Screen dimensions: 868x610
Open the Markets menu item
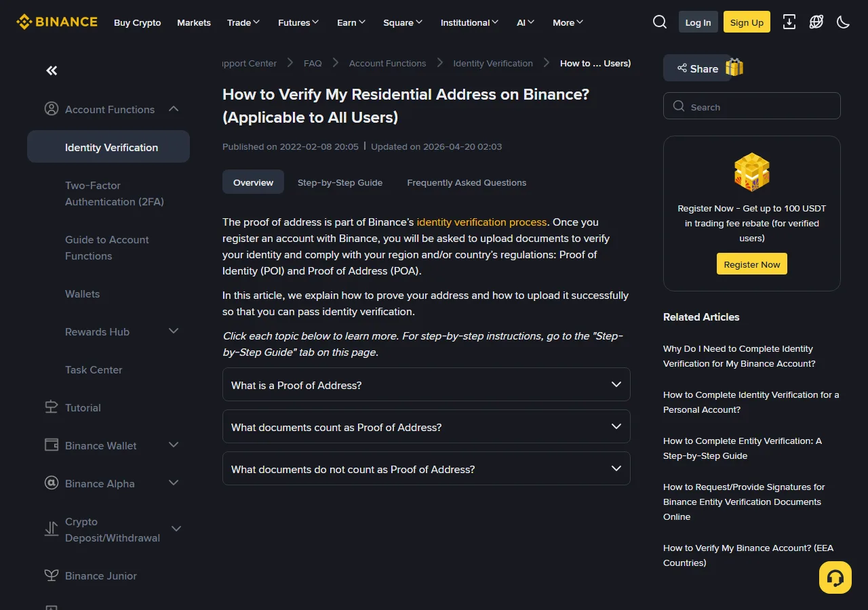coord(194,22)
